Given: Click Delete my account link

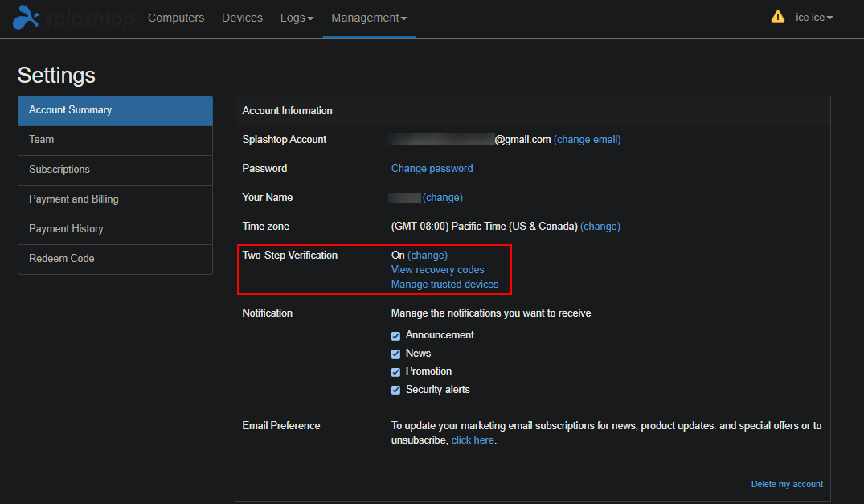Looking at the screenshot, I should 787,484.
